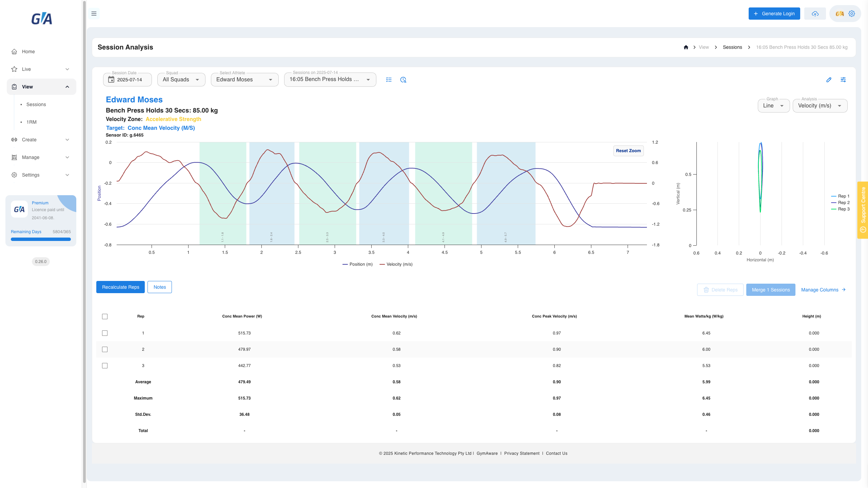Check the box for rep 1
This screenshot has width=868, height=488.
(x=105, y=333)
